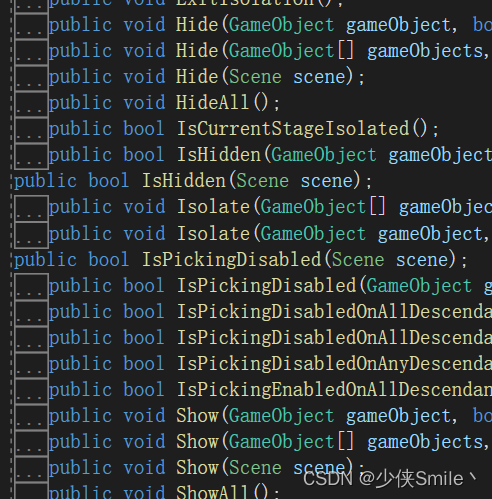
Task: Click void keyword on the HideAll line
Action: 144,102
